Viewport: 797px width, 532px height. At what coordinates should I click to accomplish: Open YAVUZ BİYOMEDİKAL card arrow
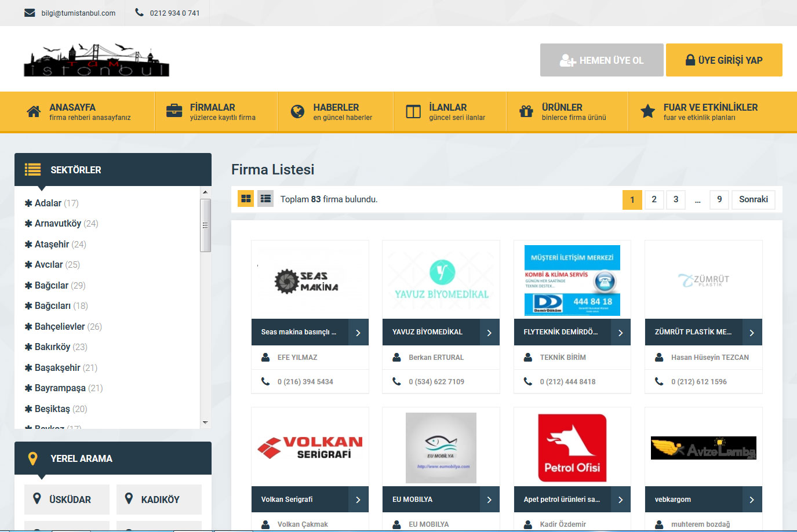489,333
